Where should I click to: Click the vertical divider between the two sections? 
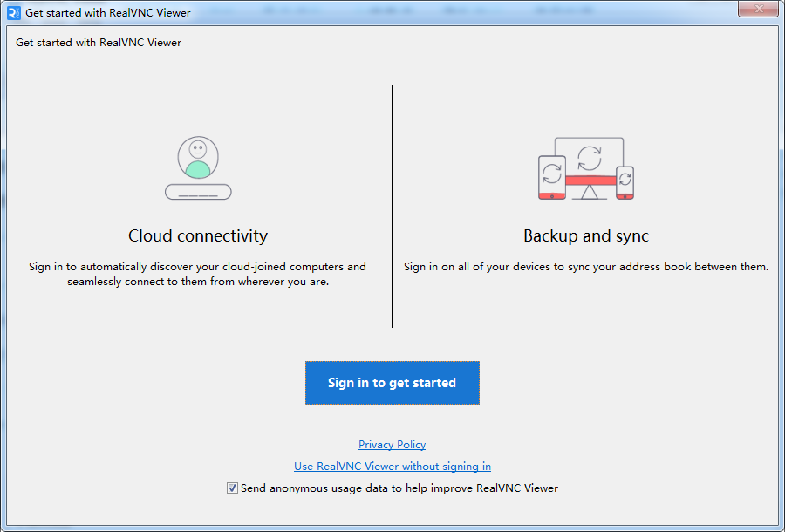[x=392, y=207]
